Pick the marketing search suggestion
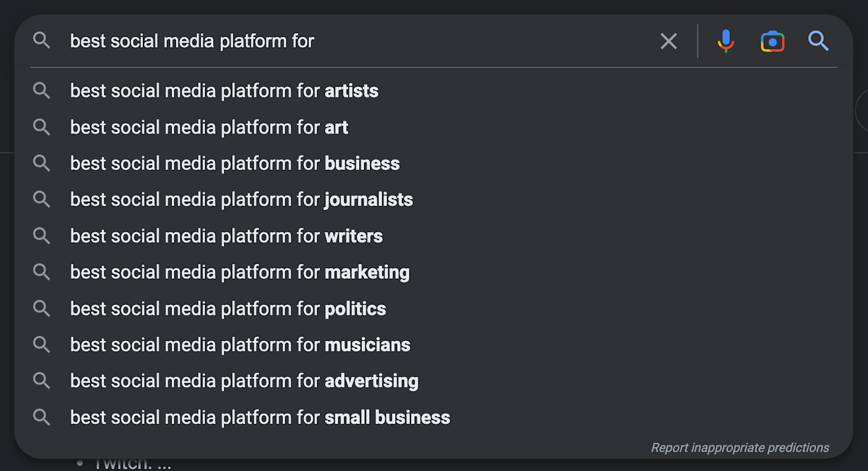This screenshot has height=471, width=868. pos(239,272)
